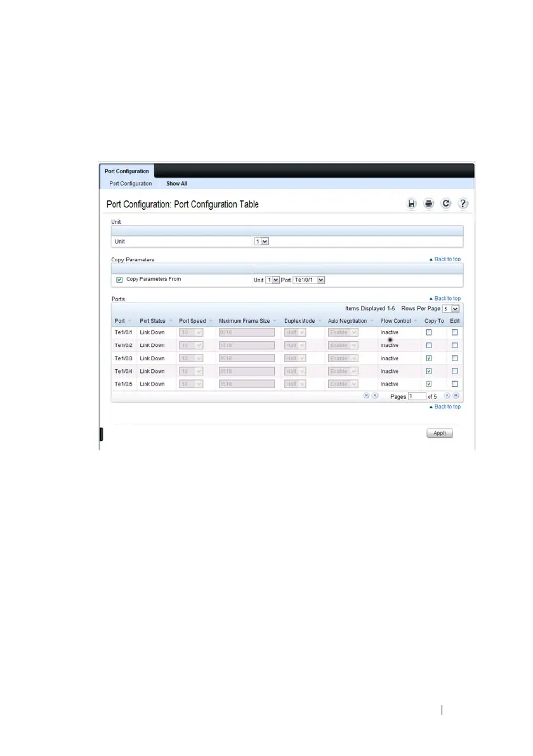The width and height of the screenshot is (533, 756).
Task: Click Back to top in Ports section
Action: pyautogui.click(x=445, y=299)
